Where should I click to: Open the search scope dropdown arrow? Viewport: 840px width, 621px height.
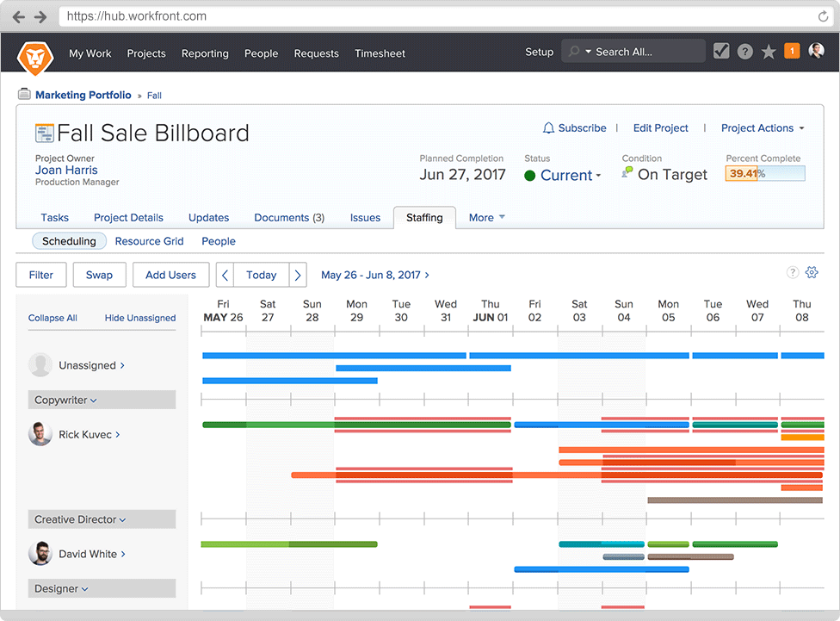[x=588, y=52]
